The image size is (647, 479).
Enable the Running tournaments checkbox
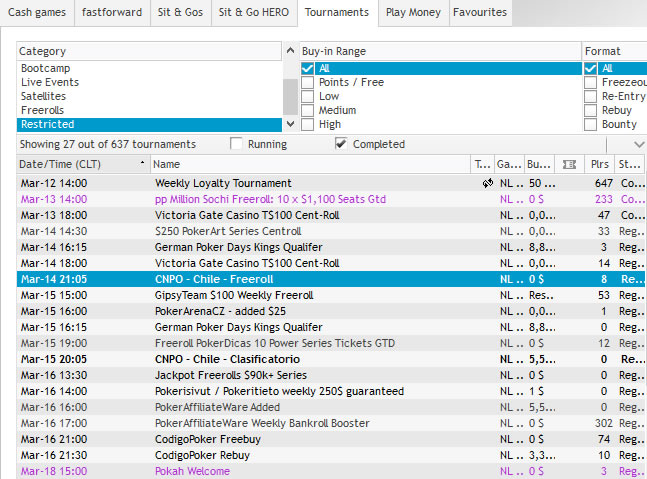pyautogui.click(x=237, y=144)
